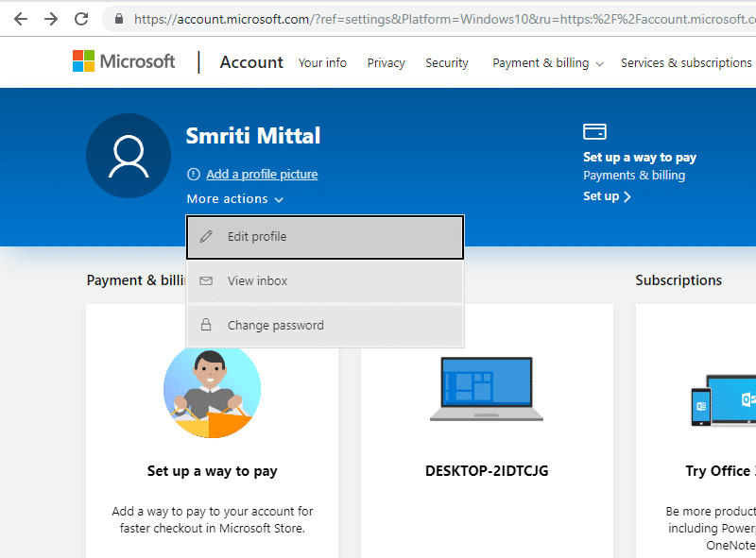
Task: Click the Set up chevron link
Action: (607, 196)
